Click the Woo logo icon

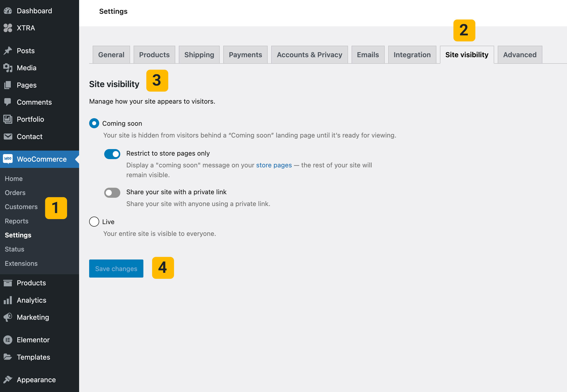coord(8,159)
